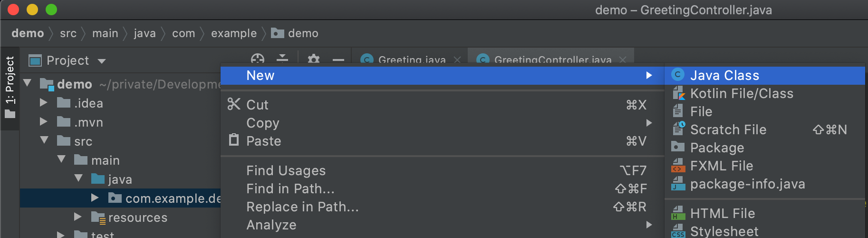Select Java Class from New submenu
Viewport: 868px width, 238px height.
(724, 75)
